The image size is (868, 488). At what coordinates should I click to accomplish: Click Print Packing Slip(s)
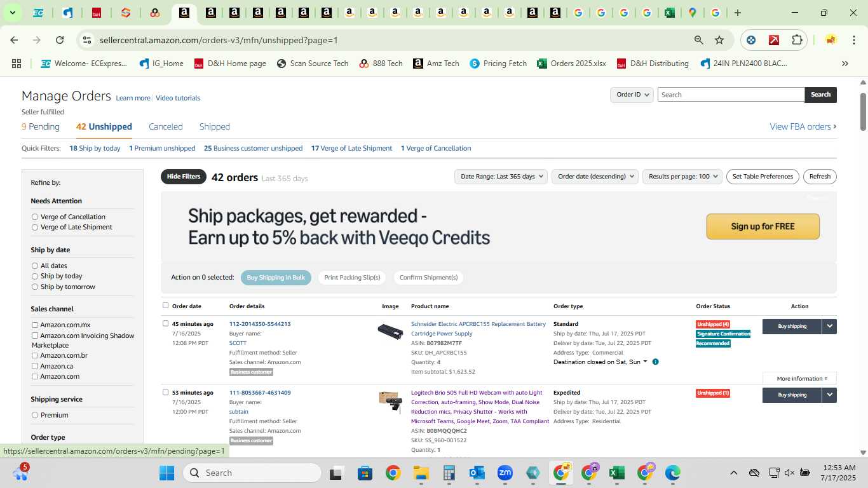[x=352, y=278]
